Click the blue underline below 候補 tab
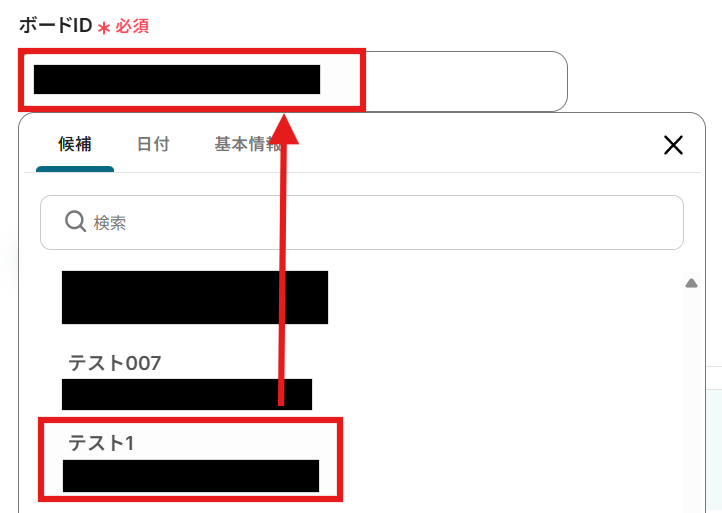 [75, 169]
